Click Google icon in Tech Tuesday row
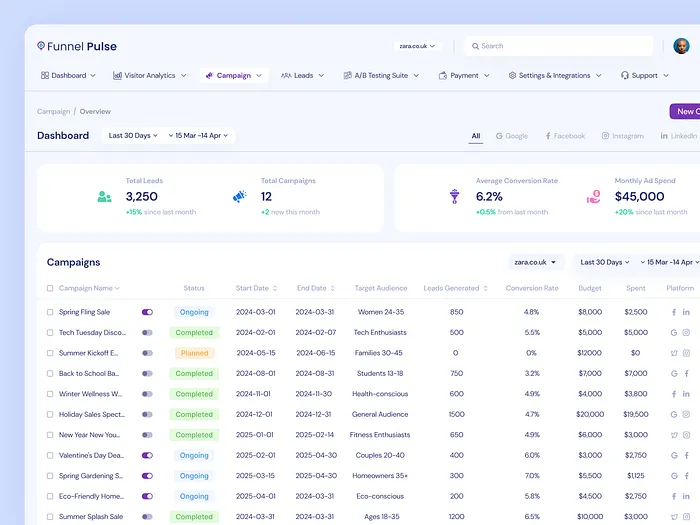 [674, 333]
